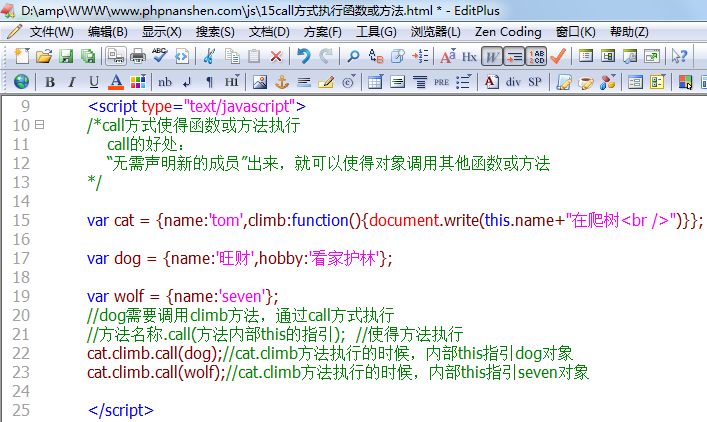Insert a div tag button
Screen dimensions: 707x422
513,81
